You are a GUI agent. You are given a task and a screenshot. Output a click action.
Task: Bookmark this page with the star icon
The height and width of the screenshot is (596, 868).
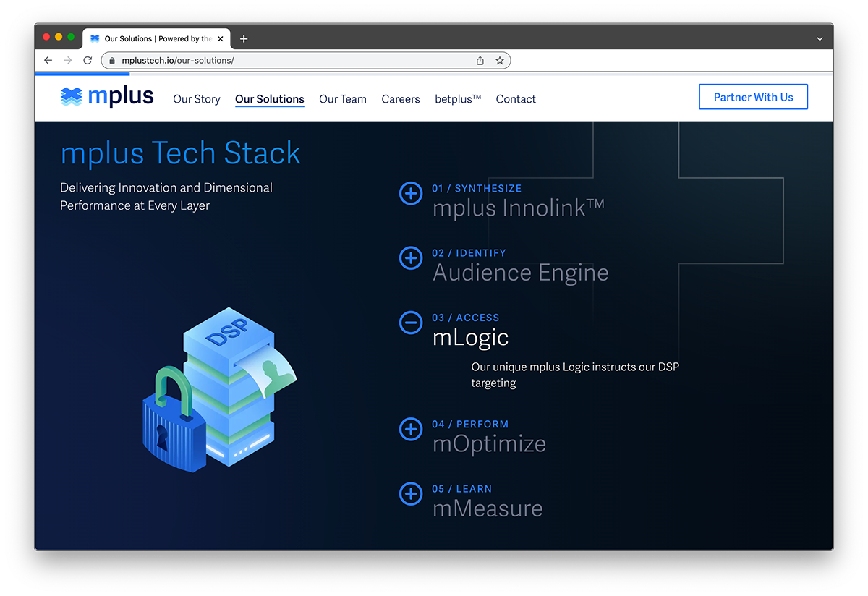500,61
